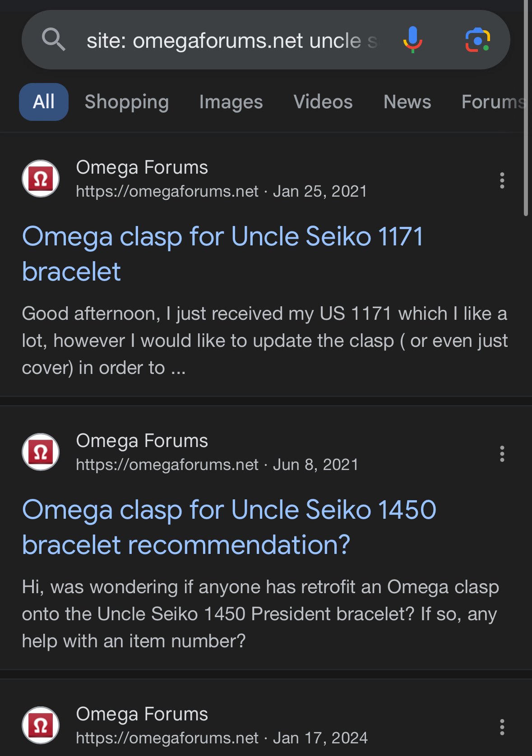Start voice search with microphone icon

click(x=412, y=40)
